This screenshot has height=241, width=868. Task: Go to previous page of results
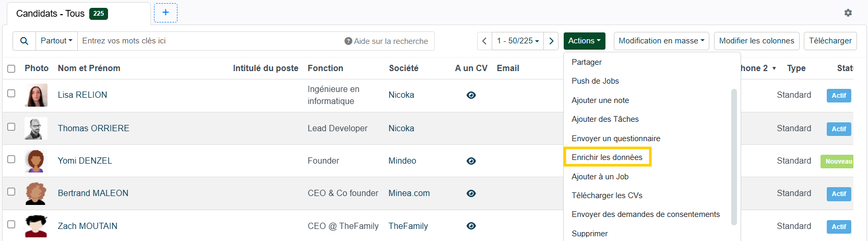[484, 41]
